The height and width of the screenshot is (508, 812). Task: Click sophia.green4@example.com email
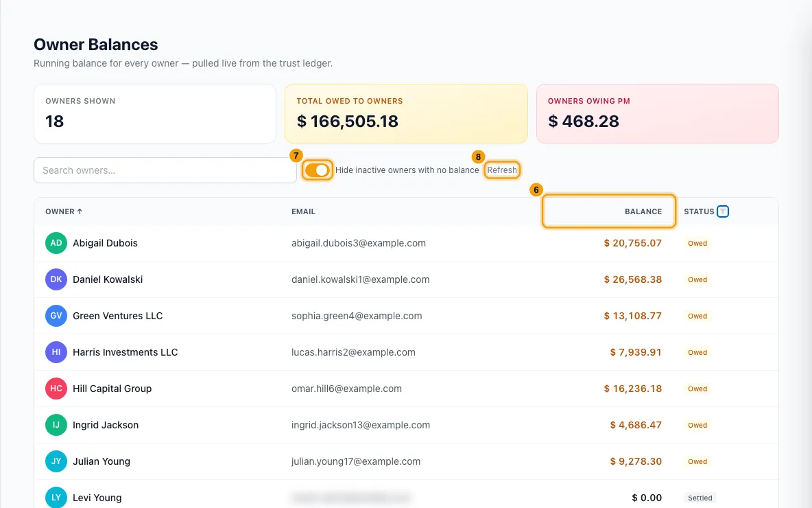click(x=357, y=316)
